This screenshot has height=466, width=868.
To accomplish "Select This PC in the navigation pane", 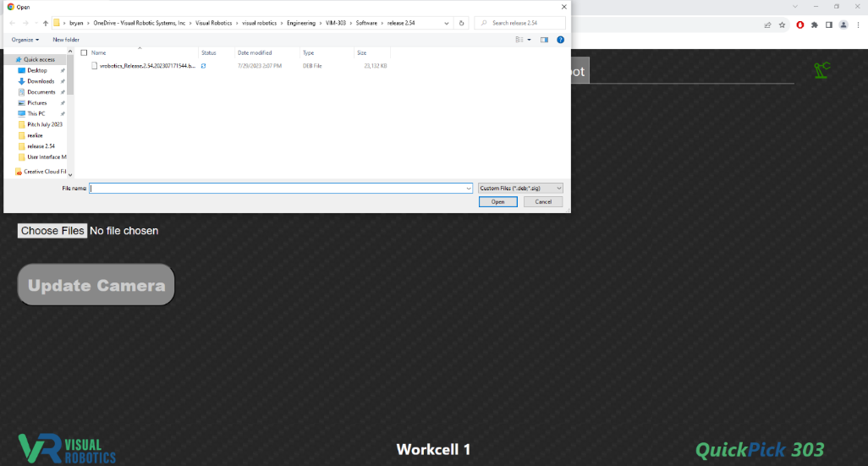I will [x=38, y=113].
